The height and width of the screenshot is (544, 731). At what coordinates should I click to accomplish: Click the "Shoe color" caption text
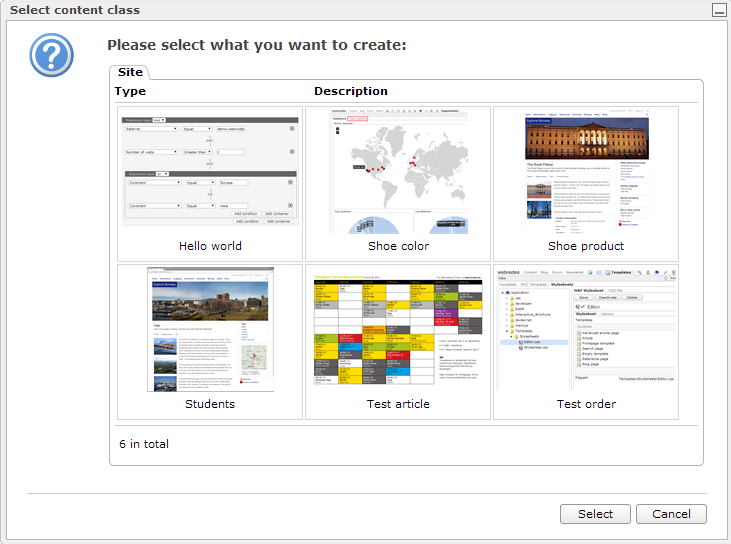pyautogui.click(x=398, y=246)
